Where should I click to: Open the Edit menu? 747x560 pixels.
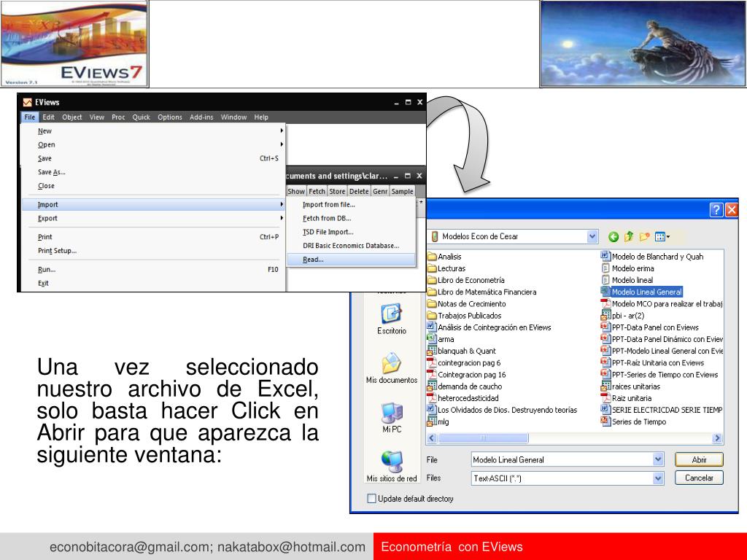(x=48, y=117)
